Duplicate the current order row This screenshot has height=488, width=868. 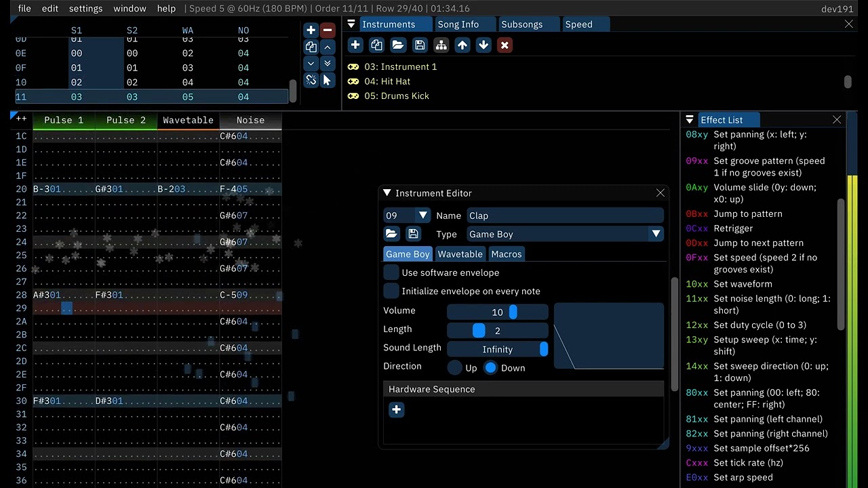point(311,47)
